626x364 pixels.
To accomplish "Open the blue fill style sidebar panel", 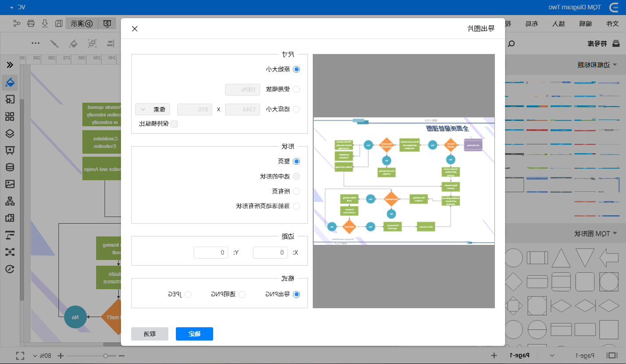I will click(10, 82).
